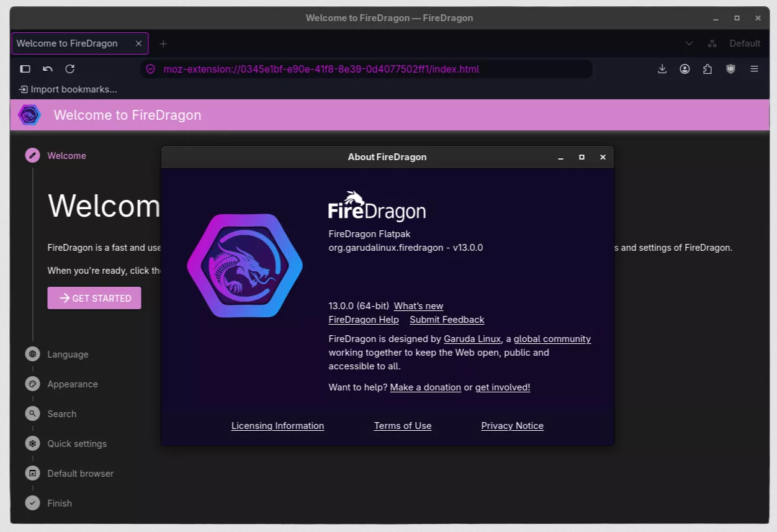
Task: Go to the Appearance step
Action: point(73,384)
